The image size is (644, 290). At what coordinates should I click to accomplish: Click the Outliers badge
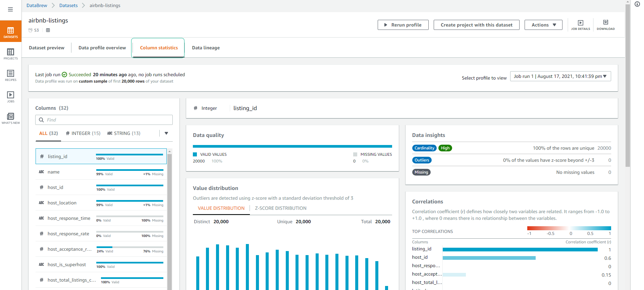pos(422,160)
